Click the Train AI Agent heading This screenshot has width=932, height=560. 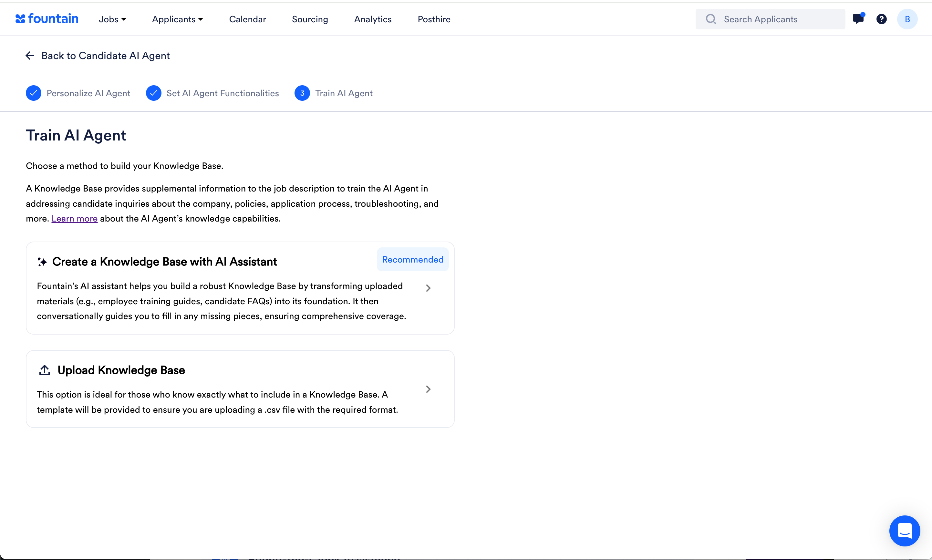tap(76, 135)
